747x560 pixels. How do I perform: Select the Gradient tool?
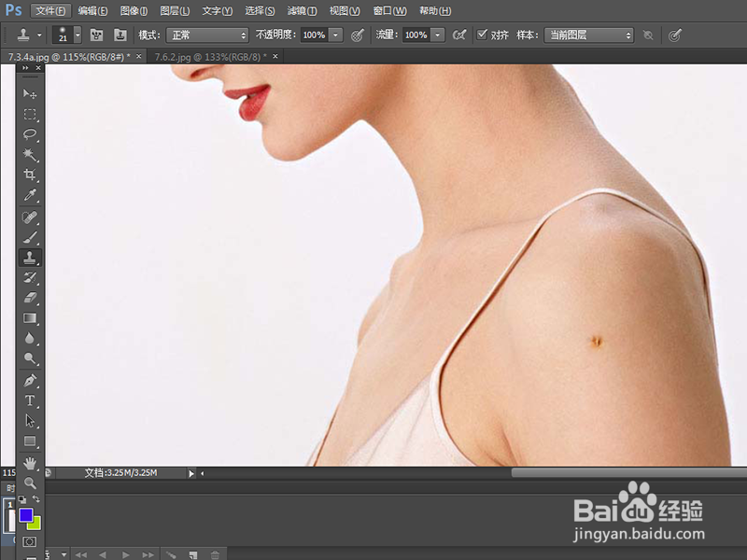tap(30, 318)
